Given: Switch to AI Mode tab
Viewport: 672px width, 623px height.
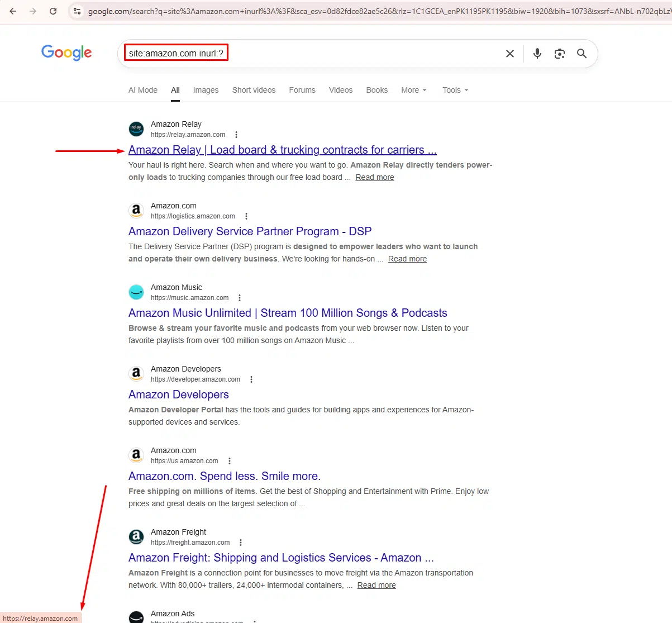Looking at the screenshot, I should pyautogui.click(x=143, y=90).
